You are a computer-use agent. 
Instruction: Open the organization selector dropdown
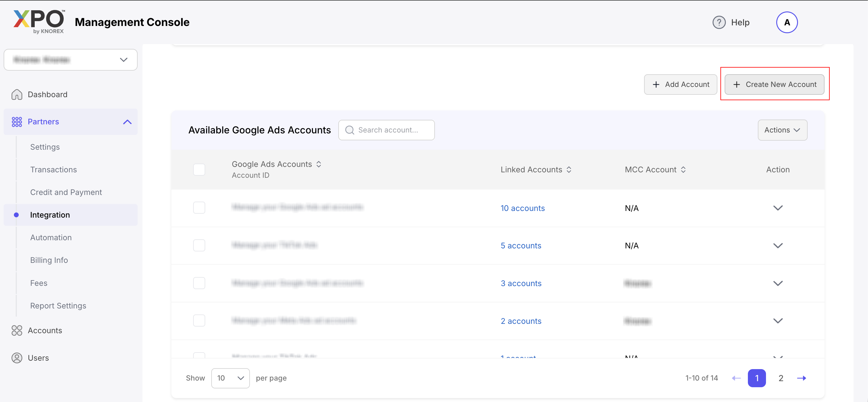(x=70, y=60)
